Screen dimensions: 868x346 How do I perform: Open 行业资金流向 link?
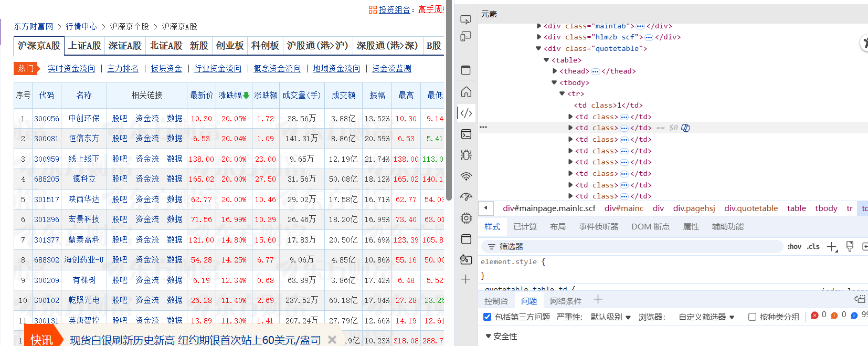(218, 69)
